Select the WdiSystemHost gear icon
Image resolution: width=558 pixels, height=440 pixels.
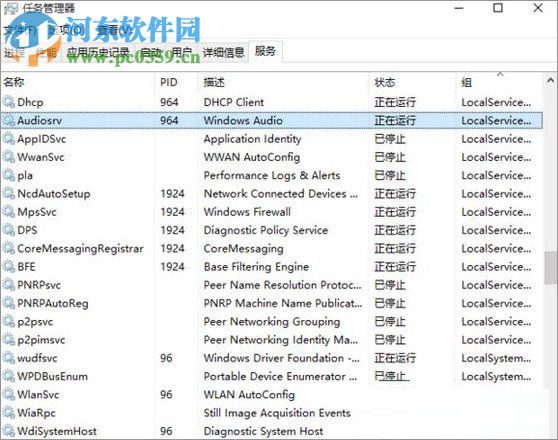click(9, 431)
